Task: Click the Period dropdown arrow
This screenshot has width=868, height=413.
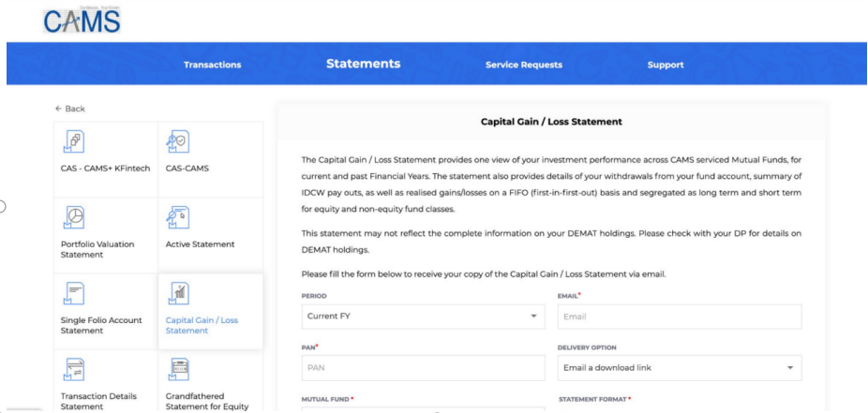Action: 533,317
